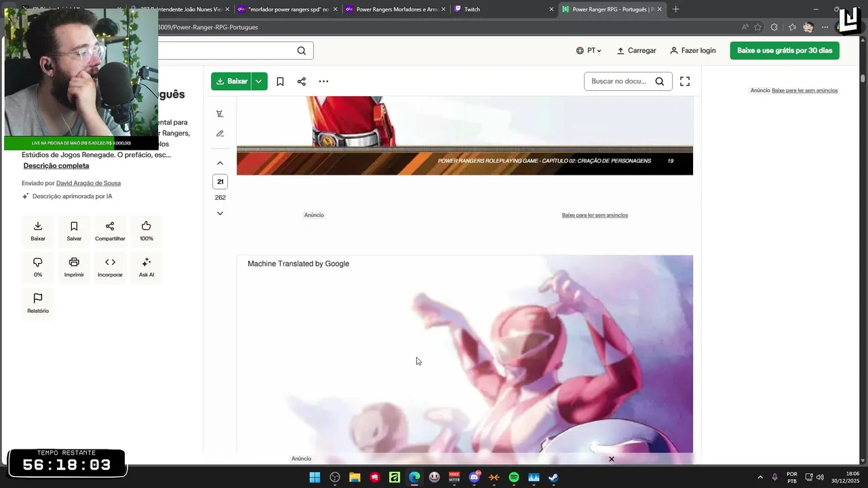This screenshot has width=868, height=488.
Task: Open the Windows Start menu
Action: [x=315, y=477]
